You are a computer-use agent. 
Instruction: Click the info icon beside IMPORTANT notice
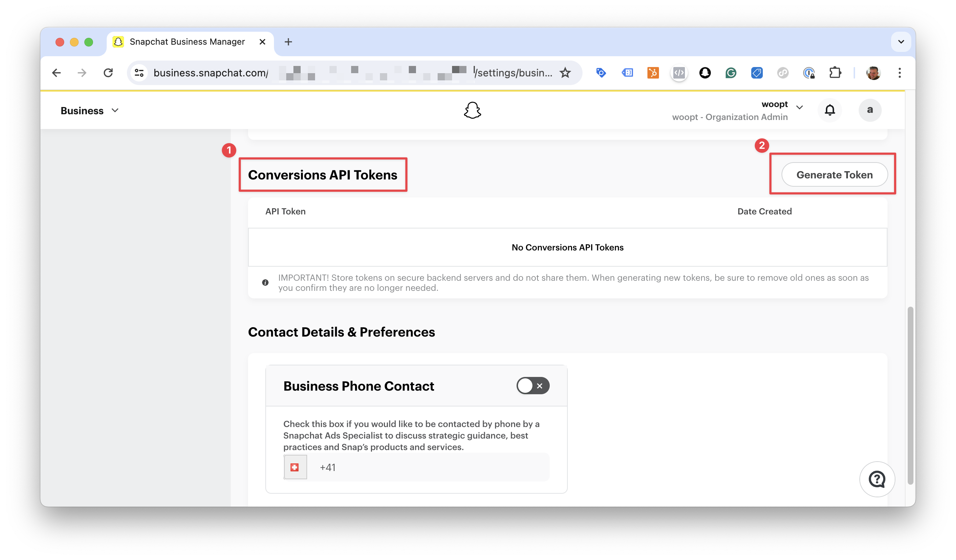[x=265, y=283]
